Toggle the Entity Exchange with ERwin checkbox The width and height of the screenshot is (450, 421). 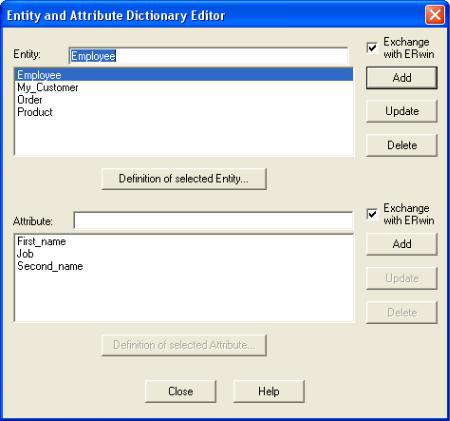(x=372, y=48)
